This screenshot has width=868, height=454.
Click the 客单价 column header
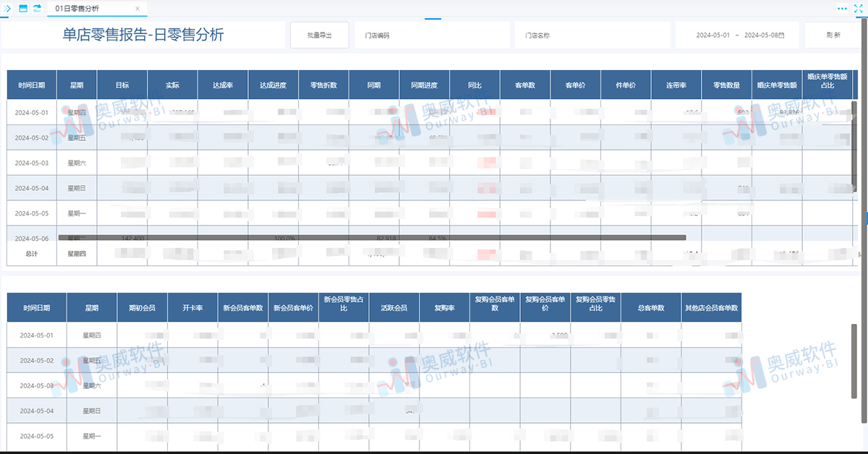click(576, 85)
